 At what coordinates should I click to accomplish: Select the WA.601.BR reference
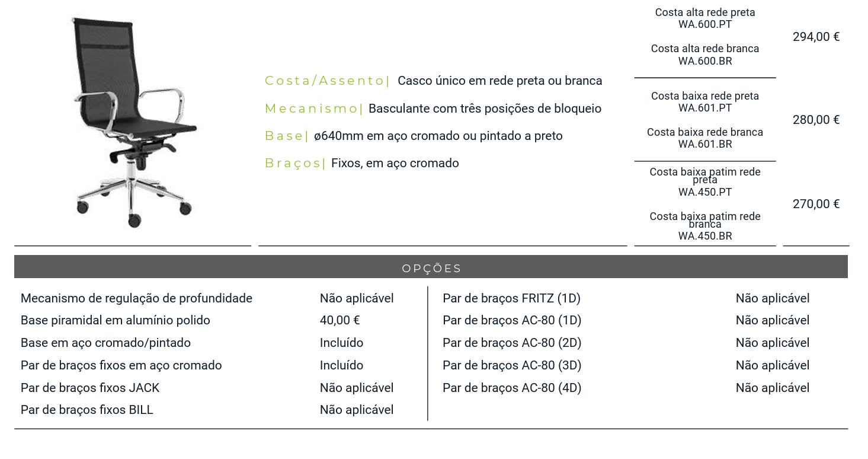pyautogui.click(x=705, y=144)
